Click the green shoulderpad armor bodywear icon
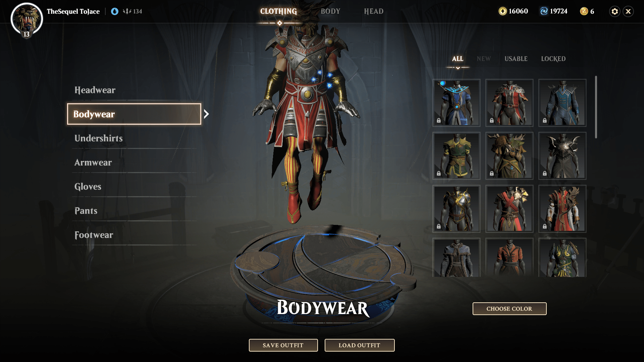644x362 pixels. point(457,155)
